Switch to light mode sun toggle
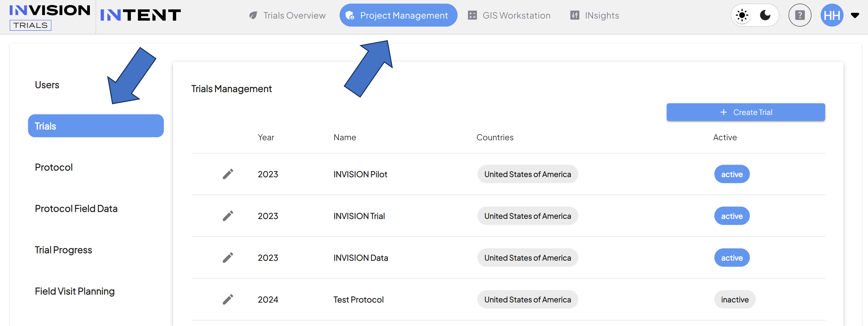The width and height of the screenshot is (868, 326). pyautogui.click(x=742, y=15)
